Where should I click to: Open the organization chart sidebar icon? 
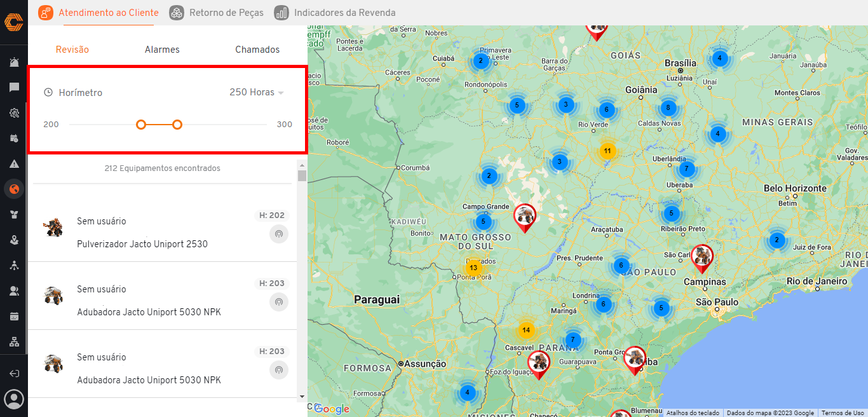pos(14,341)
